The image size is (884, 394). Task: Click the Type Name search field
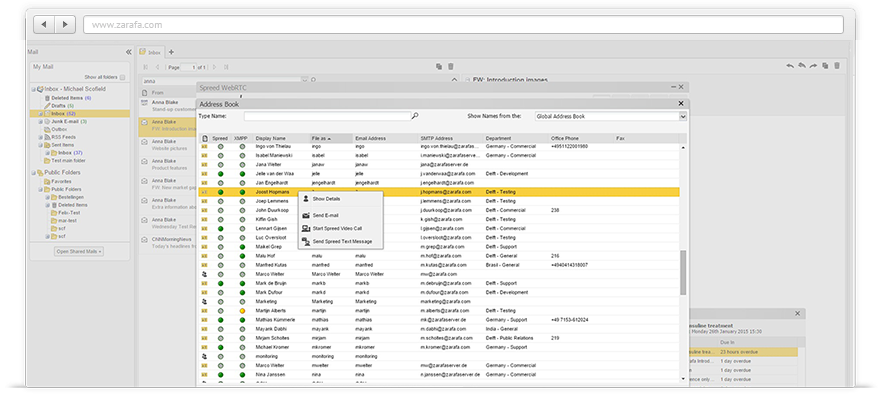pyautogui.click(x=327, y=116)
